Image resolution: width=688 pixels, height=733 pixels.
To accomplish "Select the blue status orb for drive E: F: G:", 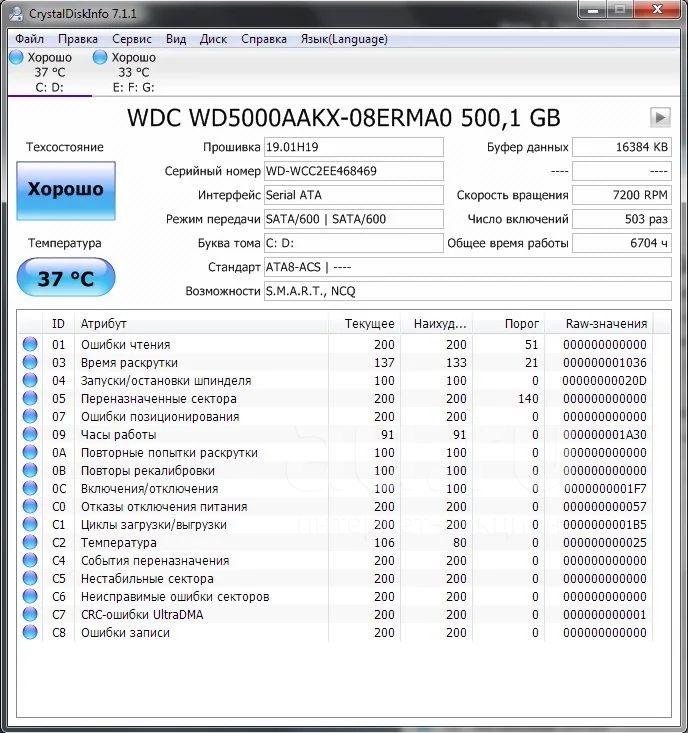I will point(100,57).
